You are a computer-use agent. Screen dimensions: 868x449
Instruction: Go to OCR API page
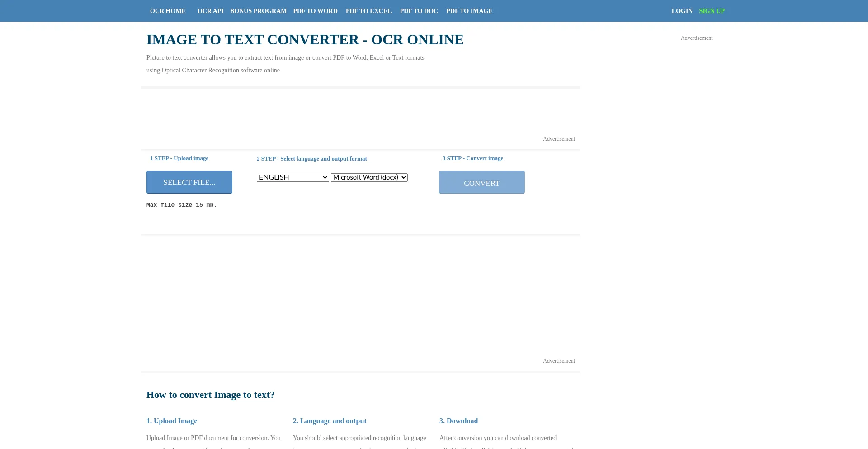[x=210, y=11]
